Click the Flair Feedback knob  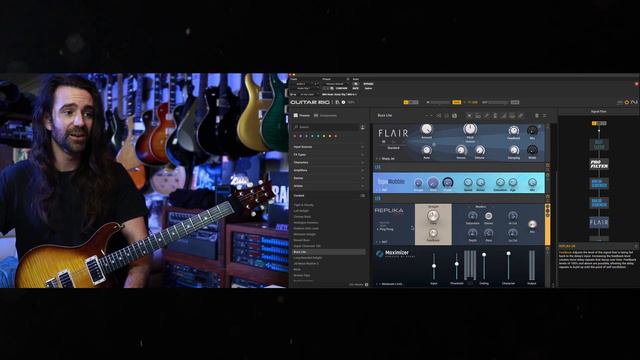(513, 130)
